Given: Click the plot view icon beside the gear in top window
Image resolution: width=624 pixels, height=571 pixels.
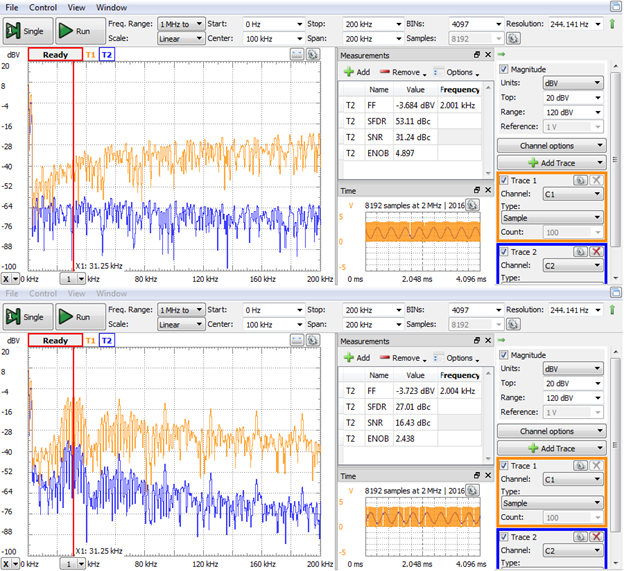Looking at the screenshot, I should [297, 55].
